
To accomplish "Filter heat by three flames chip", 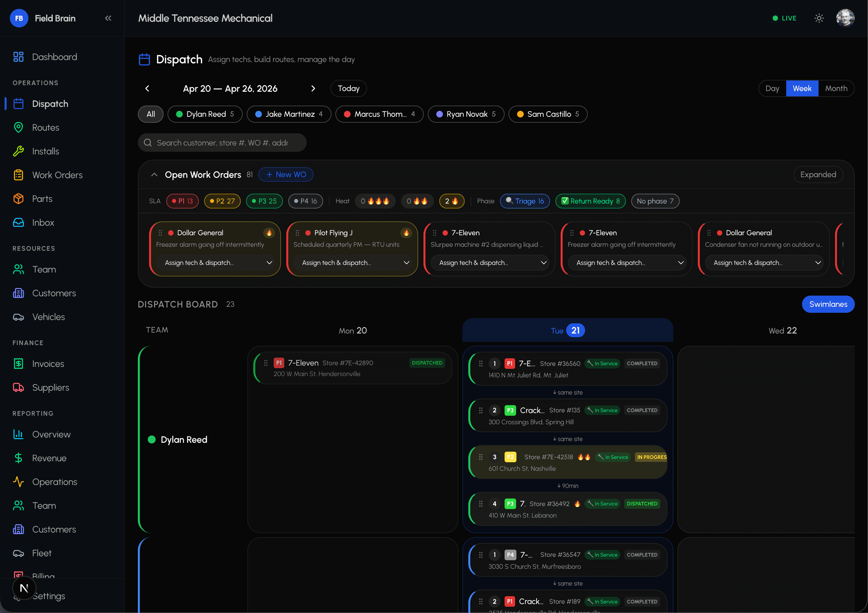I will click(x=375, y=201).
